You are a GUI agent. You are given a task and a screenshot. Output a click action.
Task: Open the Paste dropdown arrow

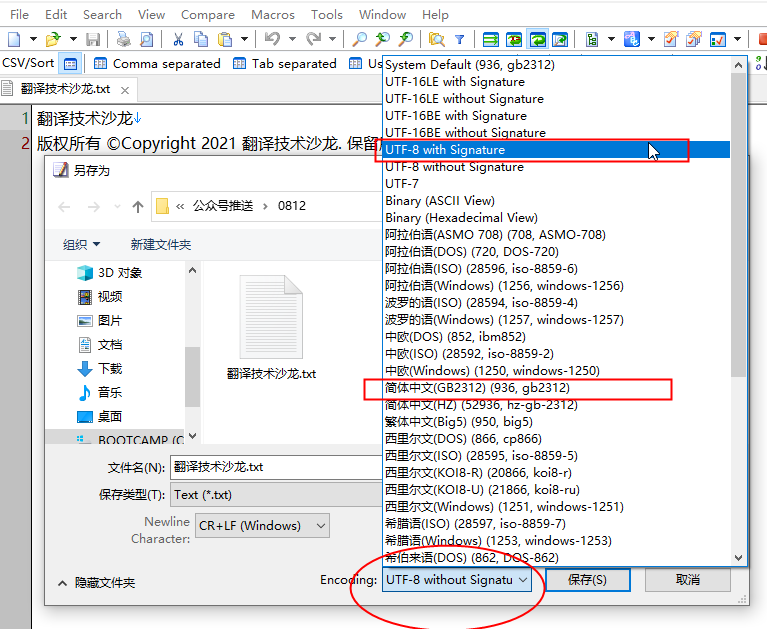click(244, 39)
